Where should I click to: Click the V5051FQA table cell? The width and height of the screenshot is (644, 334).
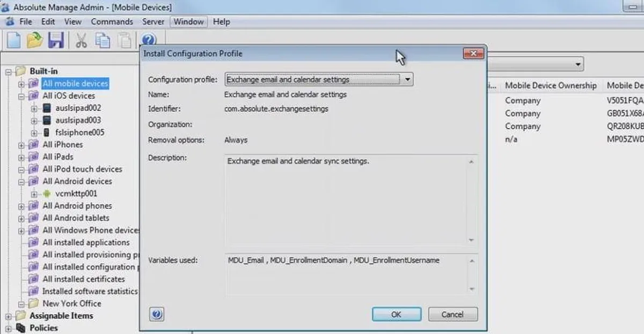pyautogui.click(x=625, y=101)
